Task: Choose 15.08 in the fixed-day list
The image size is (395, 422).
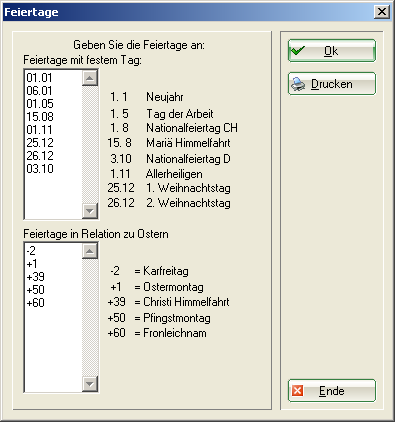Action: click(53, 117)
